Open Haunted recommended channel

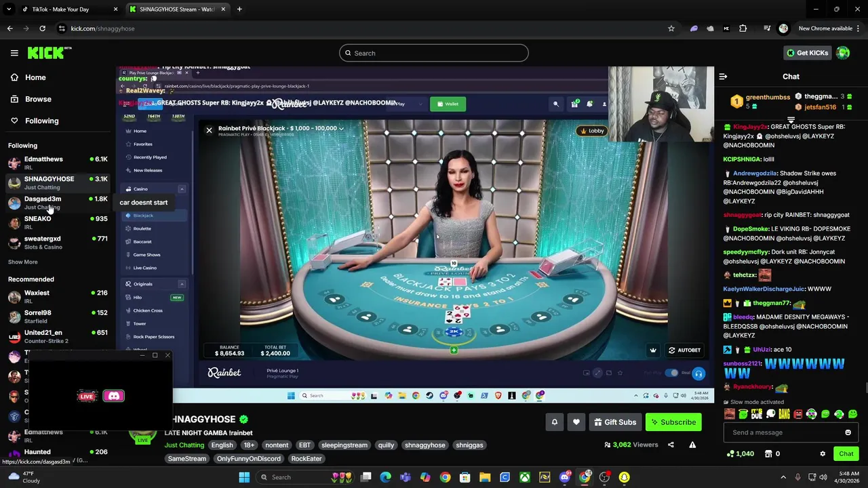tap(58, 455)
